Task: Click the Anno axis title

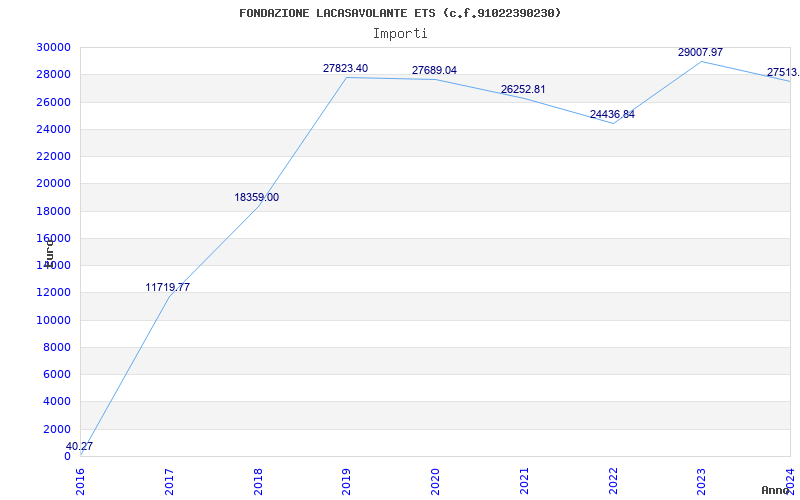Action: 775,490
